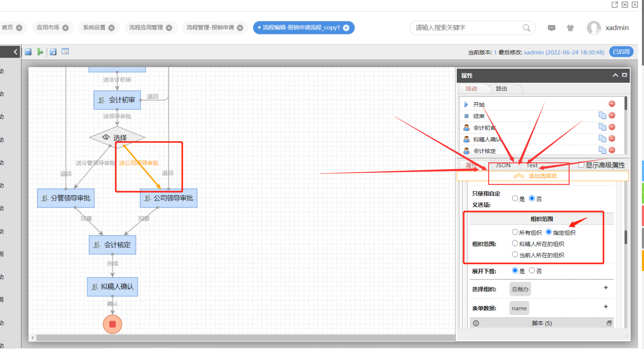
Task: Click the form list view toolbar icon
Action: tap(65, 52)
